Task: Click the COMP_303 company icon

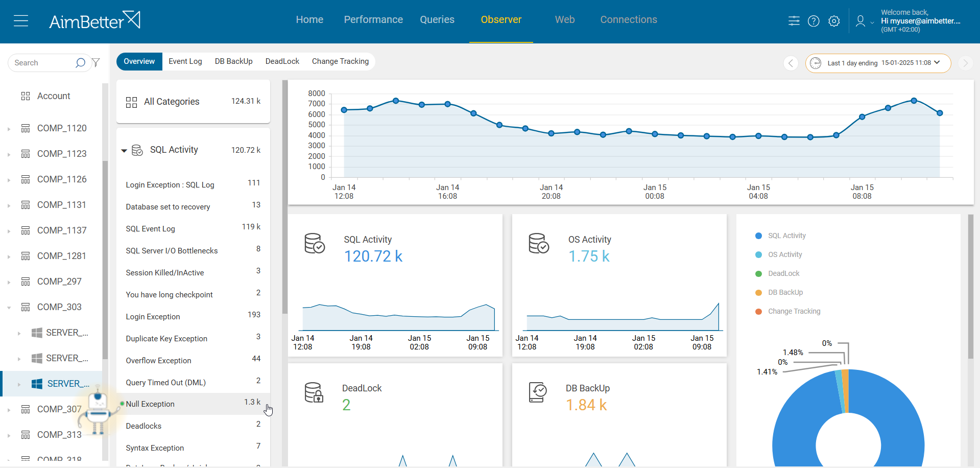Action: point(26,307)
